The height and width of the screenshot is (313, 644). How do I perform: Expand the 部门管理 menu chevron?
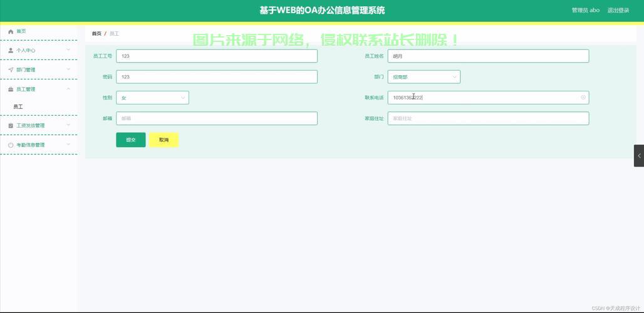coord(68,69)
